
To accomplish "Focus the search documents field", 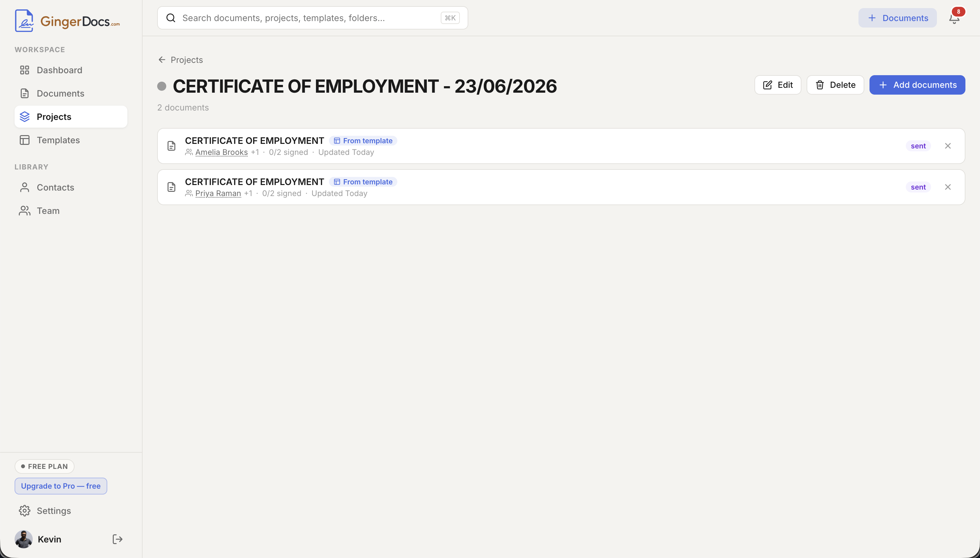I will tap(312, 18).
